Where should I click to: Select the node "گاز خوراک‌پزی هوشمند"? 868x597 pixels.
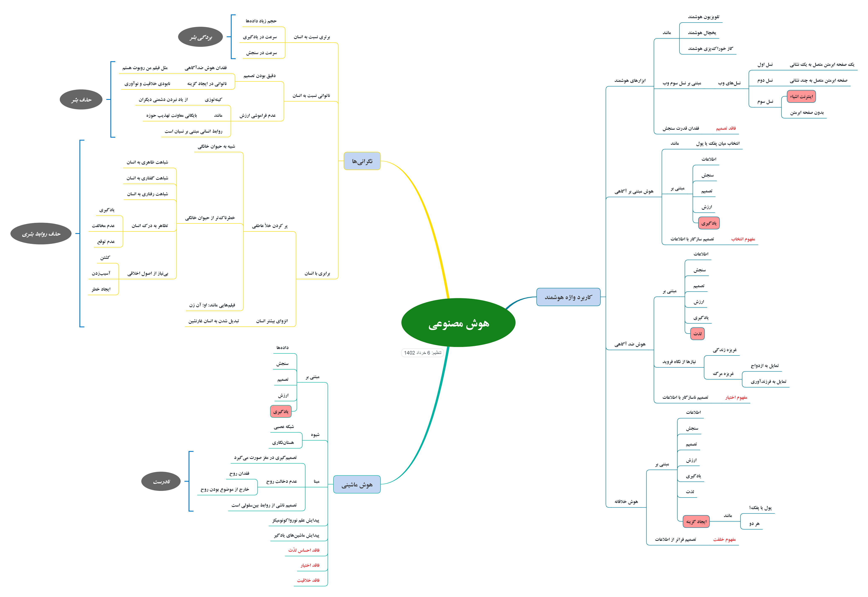[x=710, y=49]
